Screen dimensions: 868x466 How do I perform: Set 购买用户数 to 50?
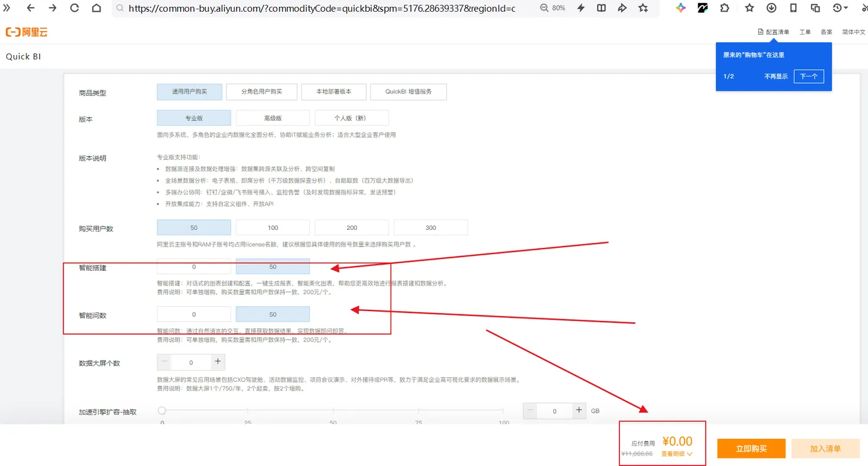click(194, 227)
